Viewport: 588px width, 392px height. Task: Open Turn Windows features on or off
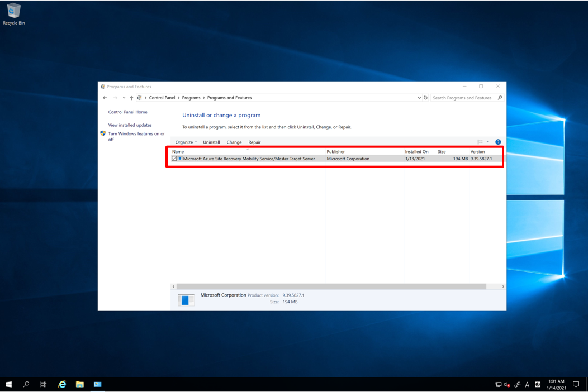tap(136, 136)
